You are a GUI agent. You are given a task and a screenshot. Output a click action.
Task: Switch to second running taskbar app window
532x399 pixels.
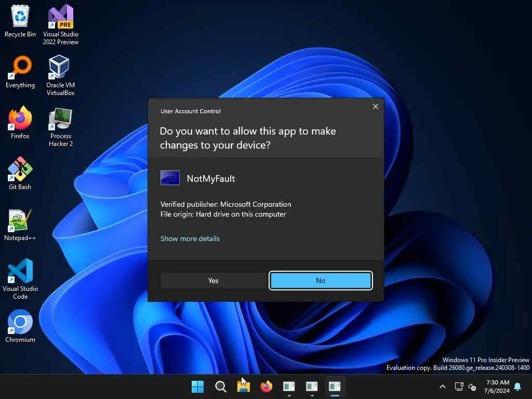(x=312, y=387)
